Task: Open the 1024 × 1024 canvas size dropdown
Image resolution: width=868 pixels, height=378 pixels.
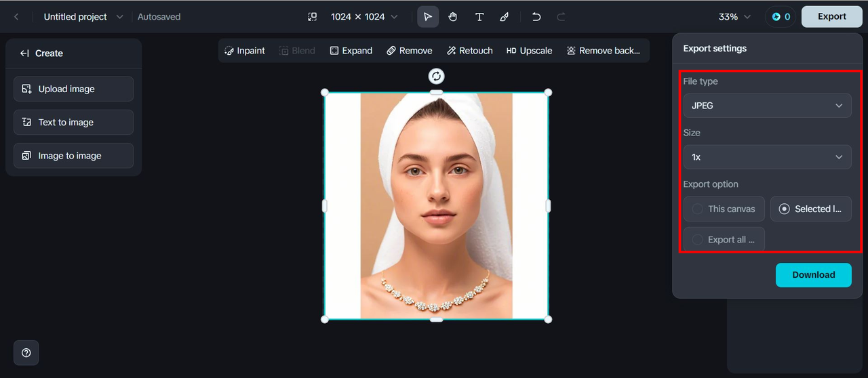Action: tap(364, 17)
